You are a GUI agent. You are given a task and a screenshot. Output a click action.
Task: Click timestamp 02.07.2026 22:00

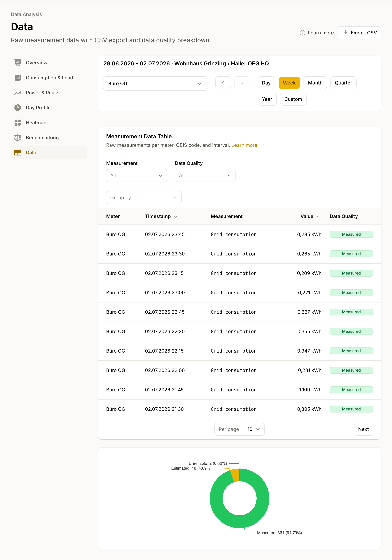click(x=165, y=370)
